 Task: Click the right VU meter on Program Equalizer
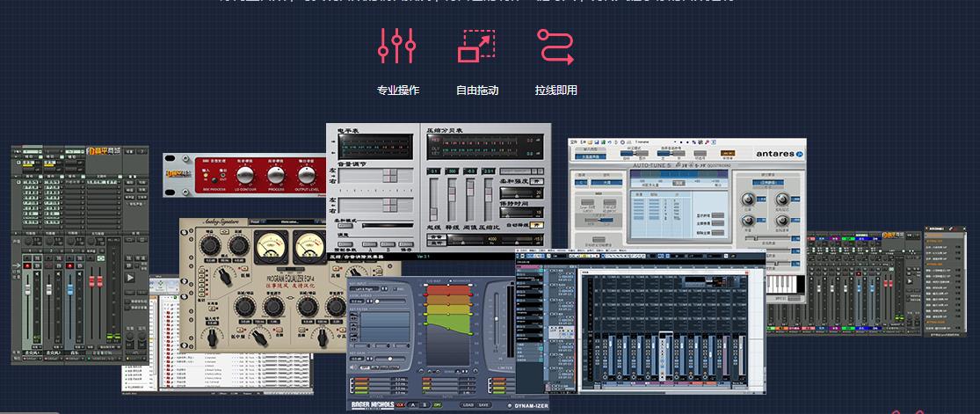point(309,246)
